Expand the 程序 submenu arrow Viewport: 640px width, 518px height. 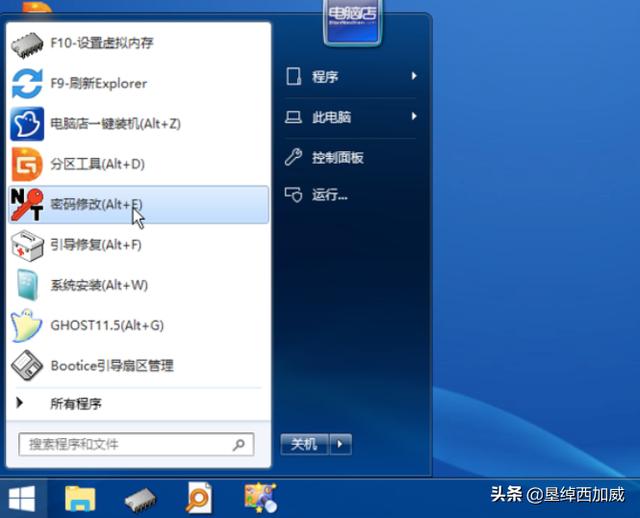coord(414,76)
